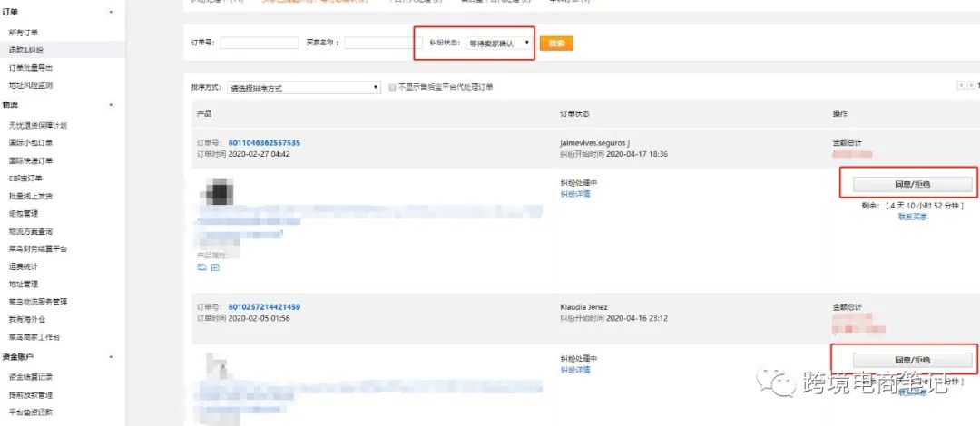Click the orange 搜索 search button
Image resolution: width=980 pixels, height=426 pixels.
[556, 44]
